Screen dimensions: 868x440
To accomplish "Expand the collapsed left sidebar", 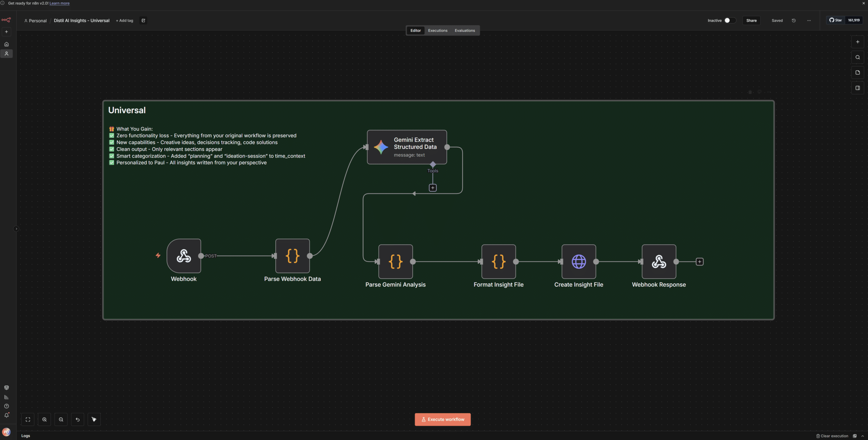I will [16, 229].
